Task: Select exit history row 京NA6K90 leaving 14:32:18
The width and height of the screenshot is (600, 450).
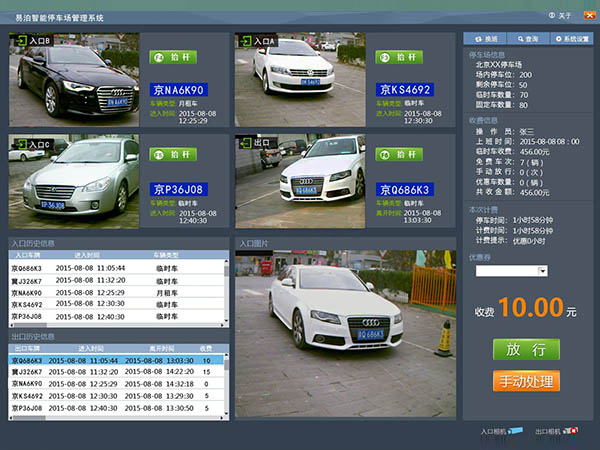Action: click(x=116, y=383)
